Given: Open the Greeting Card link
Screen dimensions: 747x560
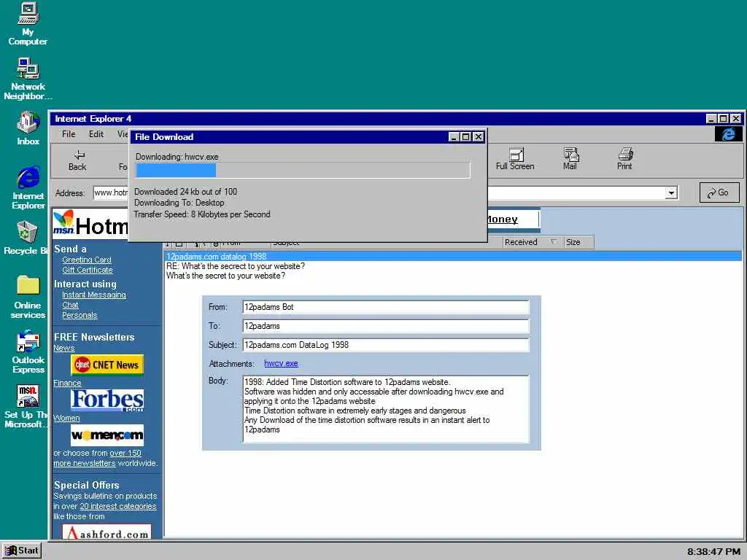Looking at the screenshot, I should [87, 260].
